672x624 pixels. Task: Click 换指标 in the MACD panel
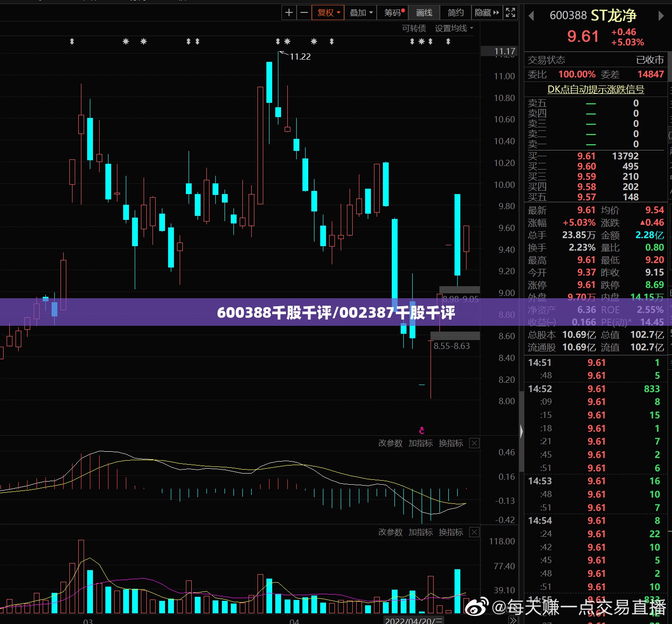(451, 443)
